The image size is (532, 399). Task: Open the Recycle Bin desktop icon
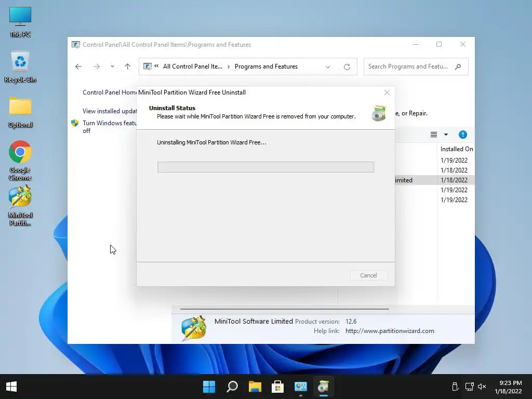click(x=20, y=67)
